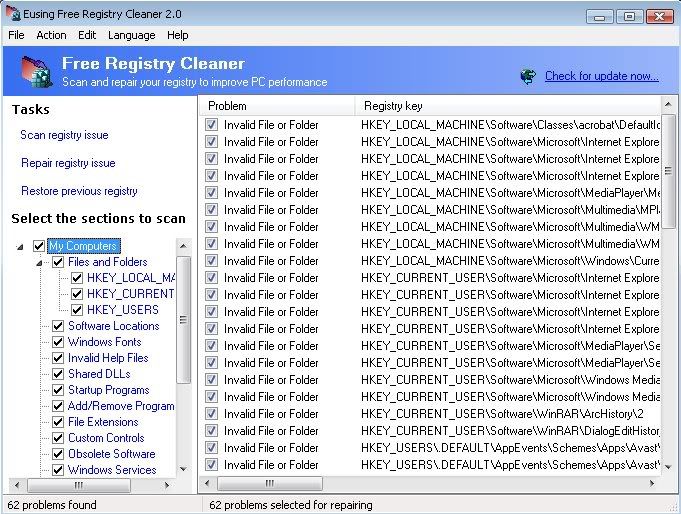This screenshot has height=514, width=681.
Task: Open the Language menu
Action: click(132, 35)
